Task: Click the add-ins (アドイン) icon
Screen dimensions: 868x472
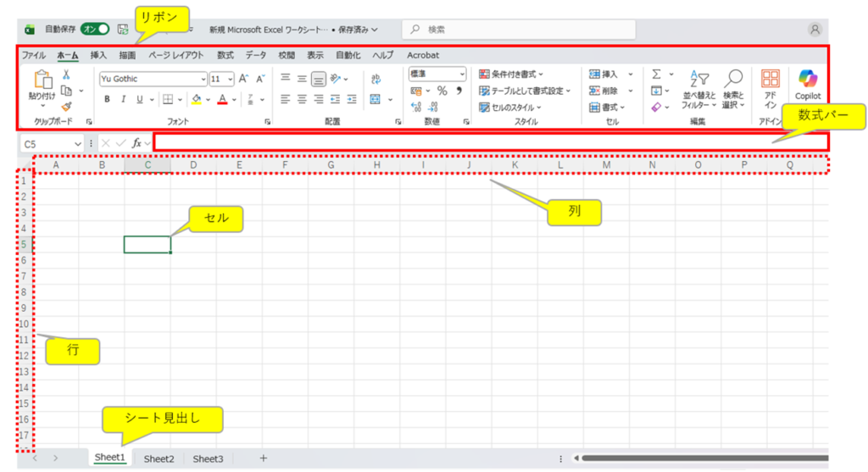Action: click(x=770, y=85)
